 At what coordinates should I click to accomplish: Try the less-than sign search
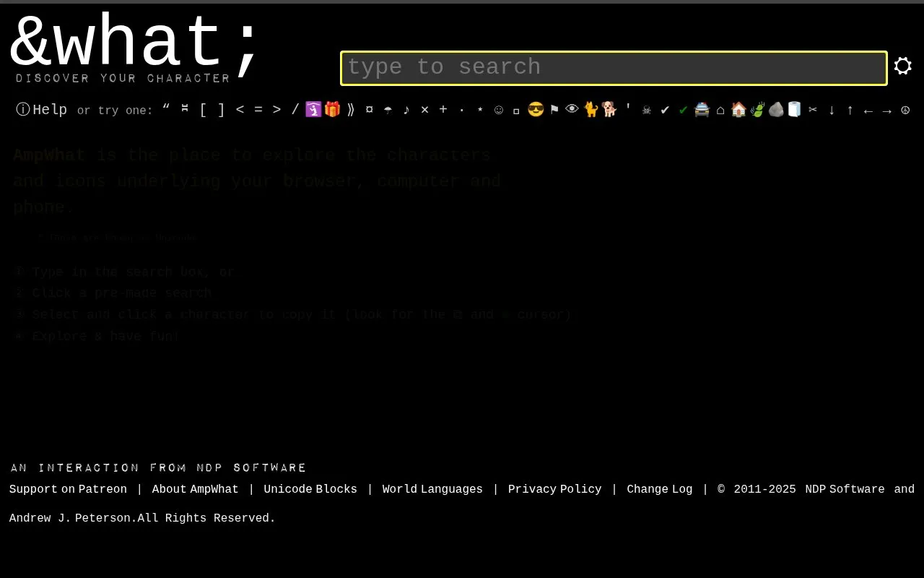(240, 110)
